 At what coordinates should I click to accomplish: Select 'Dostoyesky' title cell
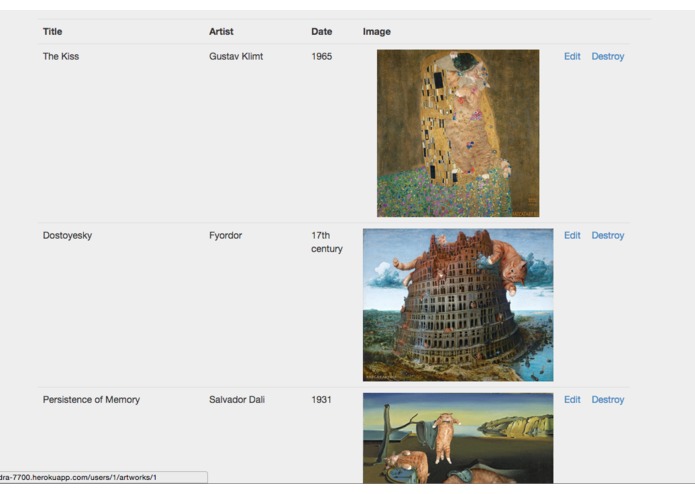[x=67, y=235]
